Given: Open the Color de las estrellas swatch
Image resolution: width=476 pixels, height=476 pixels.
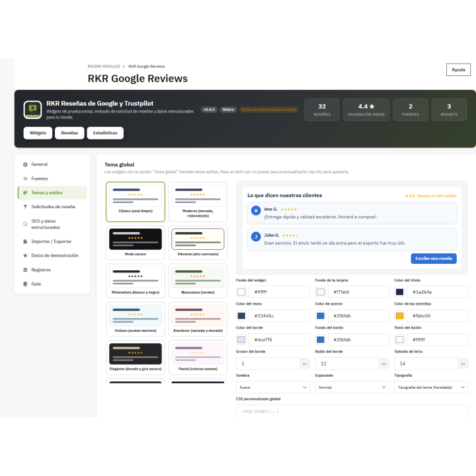Looking at the screenshot, I should coord(399,316).
